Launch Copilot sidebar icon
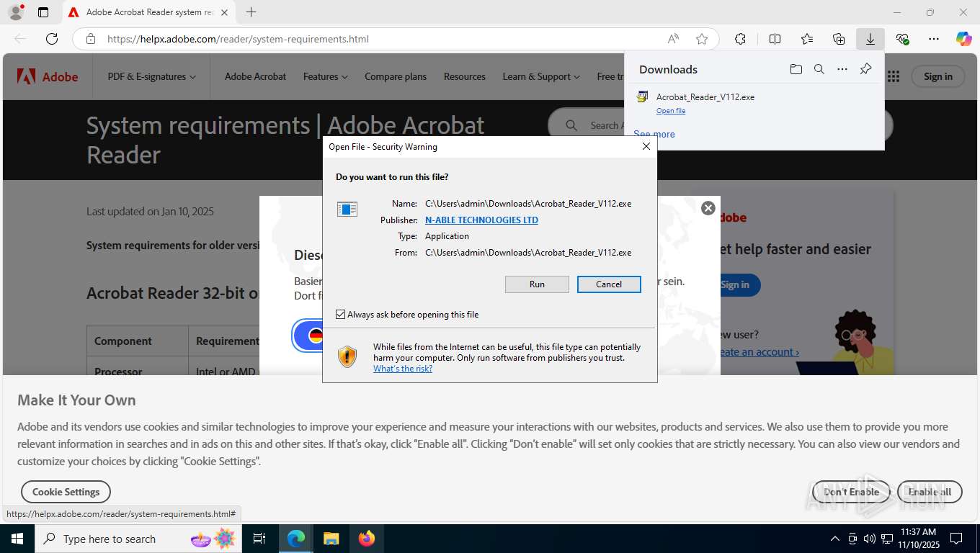 (x=964, y=39)
